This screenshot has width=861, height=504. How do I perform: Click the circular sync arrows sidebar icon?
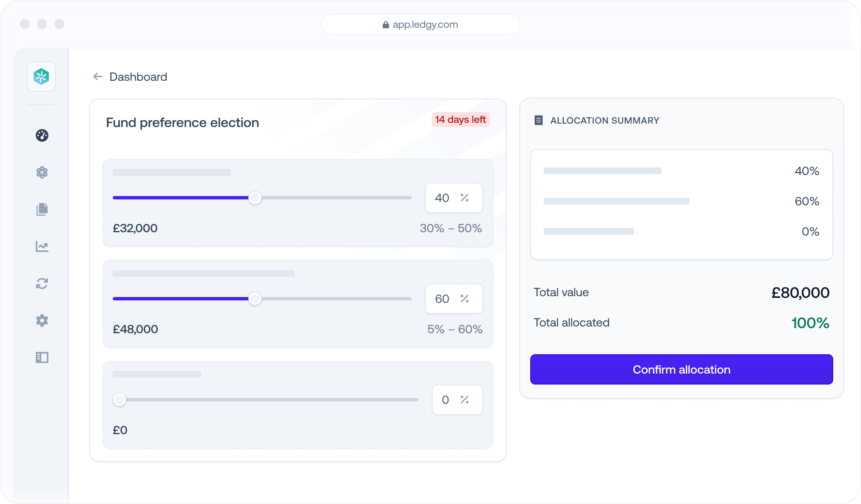42,284
